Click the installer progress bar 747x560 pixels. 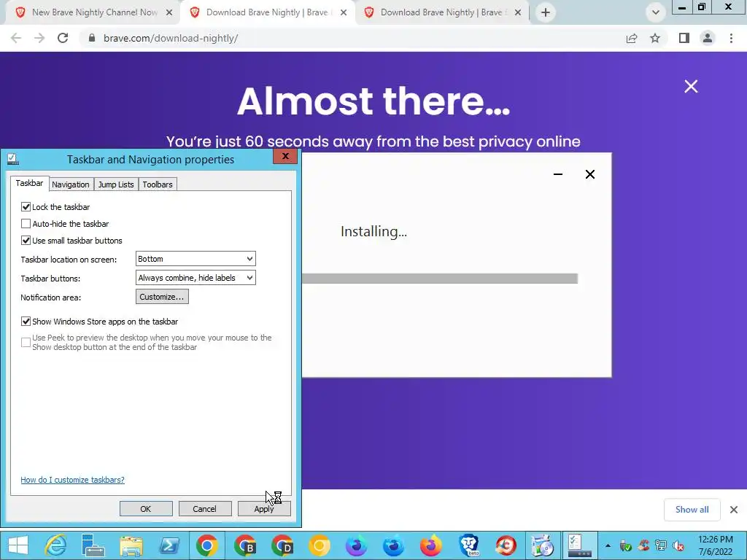440,278
